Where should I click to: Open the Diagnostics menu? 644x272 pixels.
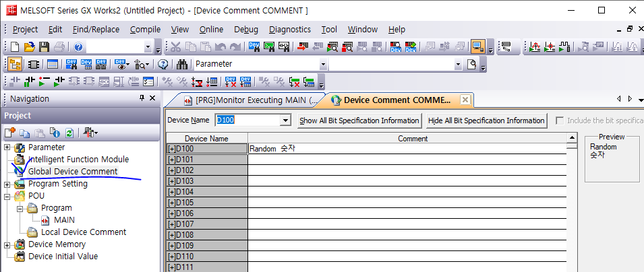coord(290,30)
